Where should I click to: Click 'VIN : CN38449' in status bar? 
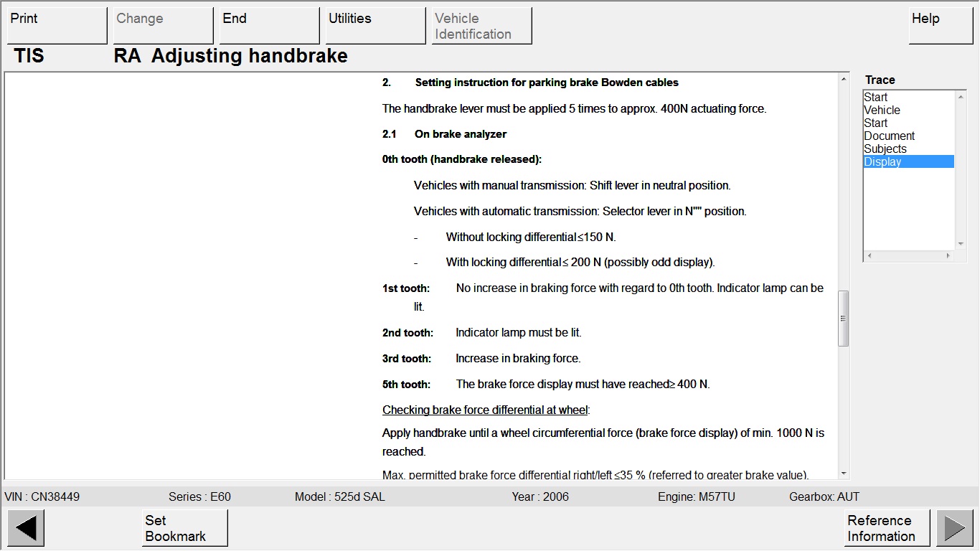(x=42, y=496)
